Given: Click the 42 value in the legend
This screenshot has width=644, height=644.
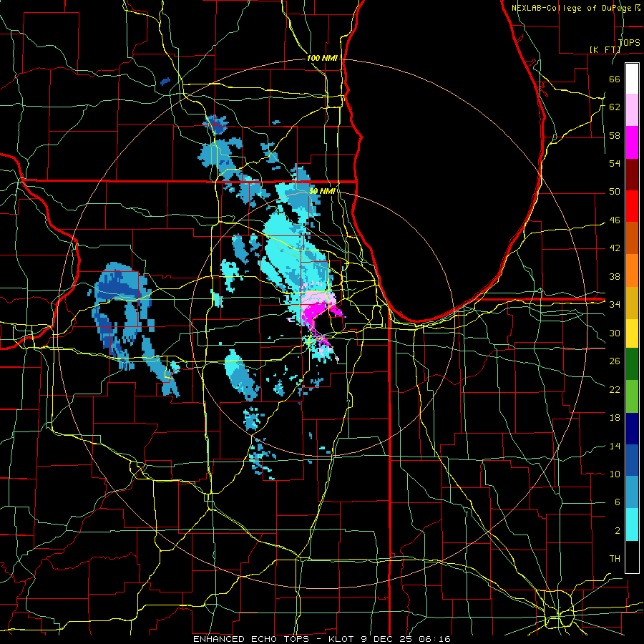Looking at the screenshot, I should click(x=615, y=248).
